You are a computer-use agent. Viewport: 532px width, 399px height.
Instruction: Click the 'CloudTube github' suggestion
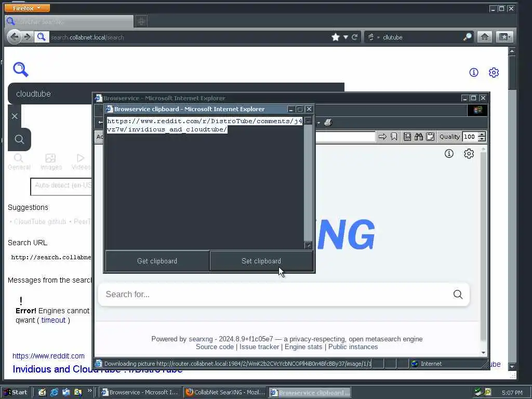coord(39,221)
